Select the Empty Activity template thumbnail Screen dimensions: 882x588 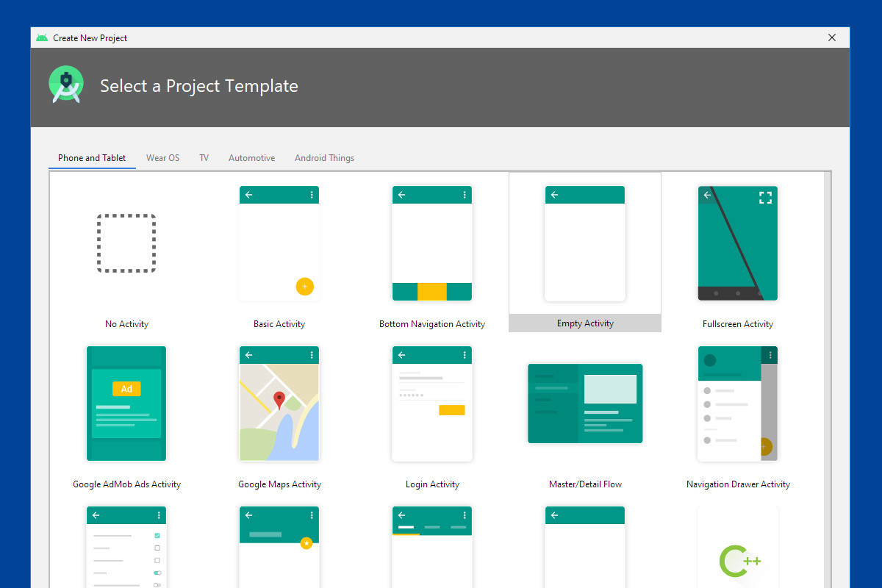[585, 243]
